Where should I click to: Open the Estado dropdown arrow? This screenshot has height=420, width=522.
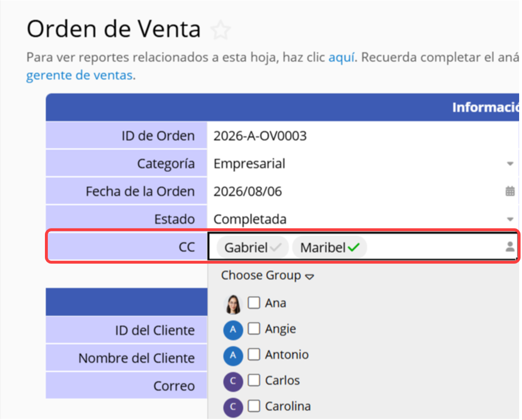tap(510, 219)
